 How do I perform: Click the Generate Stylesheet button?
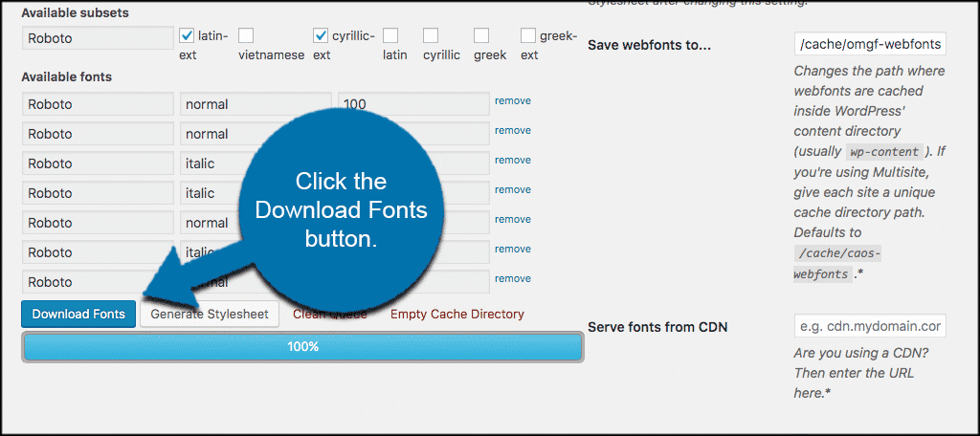(x=210, y=314)
